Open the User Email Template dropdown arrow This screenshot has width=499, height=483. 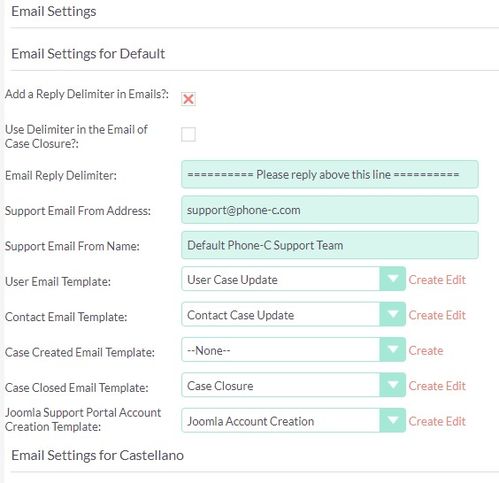pyautogui.click(x=393, y=279)
